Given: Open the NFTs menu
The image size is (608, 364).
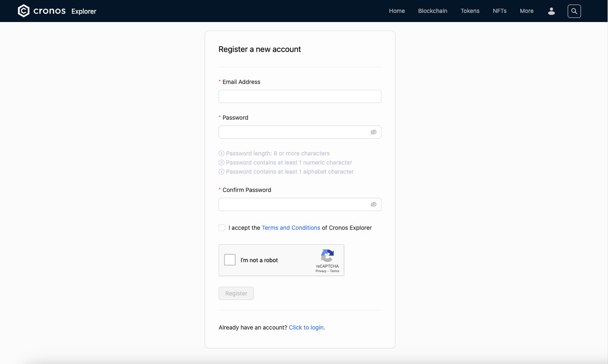Looking at the screenshot, I should [500, 11].
